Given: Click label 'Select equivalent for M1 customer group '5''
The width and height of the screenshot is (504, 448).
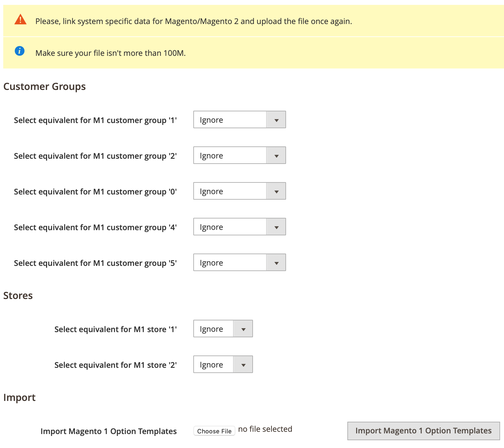Looking at the screenshot, I should [x=95, y=263].
